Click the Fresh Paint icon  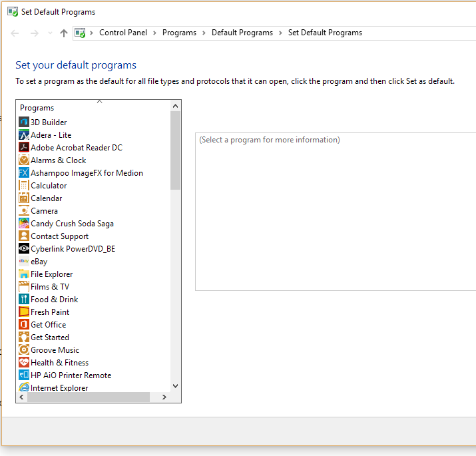click(x=24, y=312)
